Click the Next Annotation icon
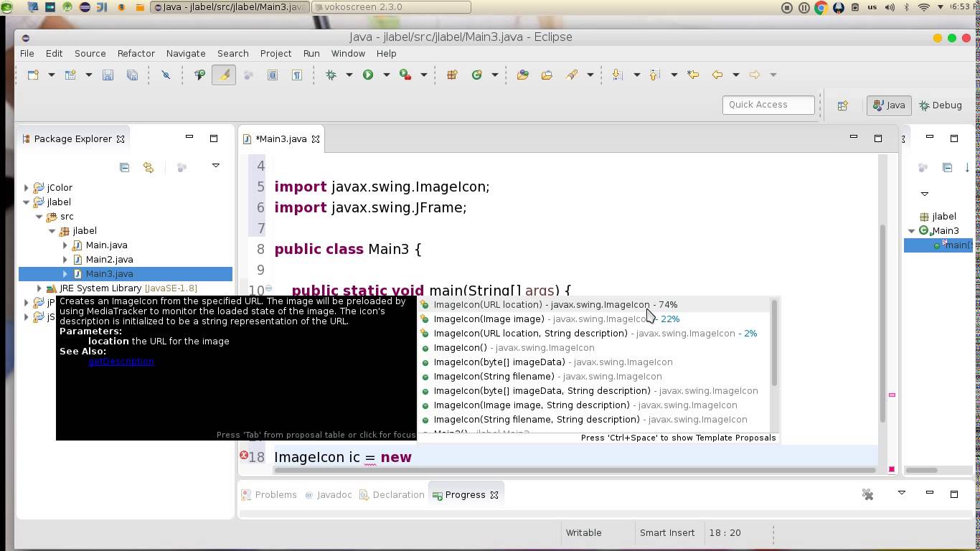Viewport: 980px width, 551px height. click(617, 75)
